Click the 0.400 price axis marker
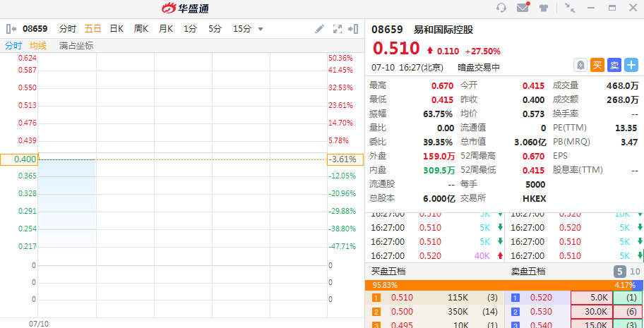Image resolution: width=644 pixels, height=328 pixels. coord(19,159)
